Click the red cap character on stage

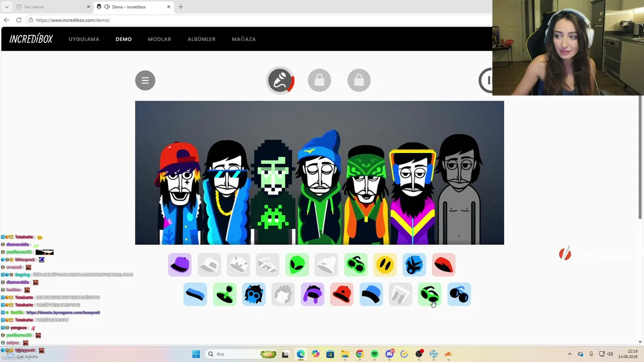[x=180, y=194]
